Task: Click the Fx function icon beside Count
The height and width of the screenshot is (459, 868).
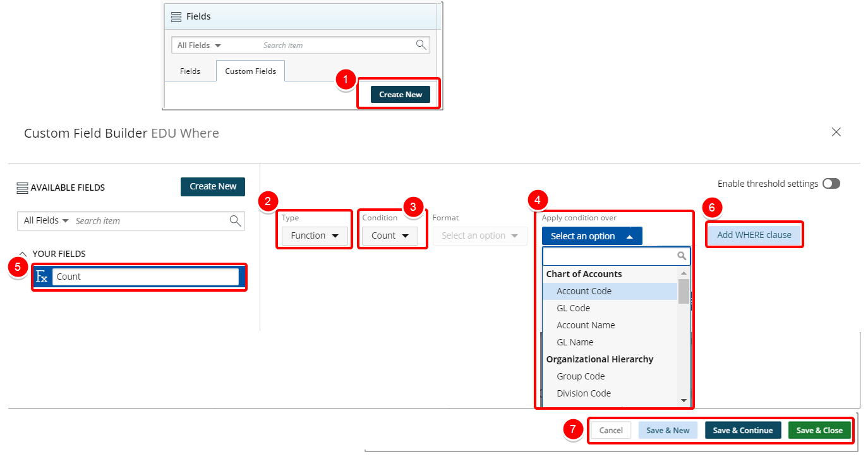Action: 42,277
